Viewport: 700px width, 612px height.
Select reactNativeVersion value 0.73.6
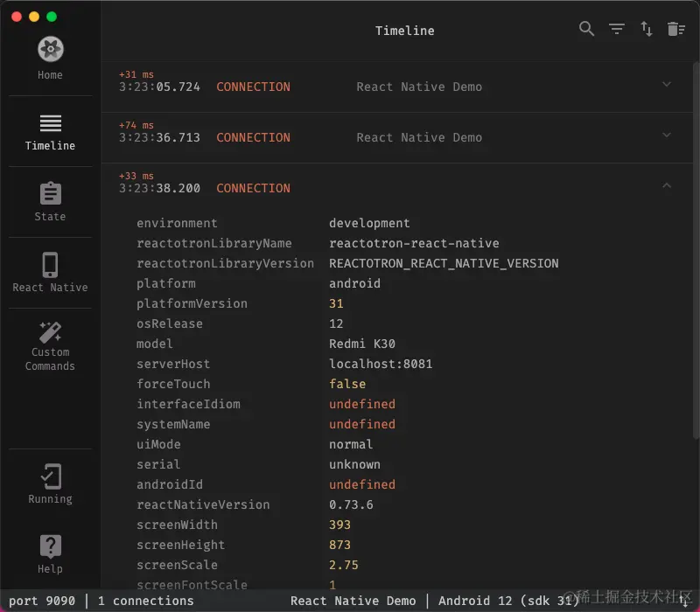[351, 504]
